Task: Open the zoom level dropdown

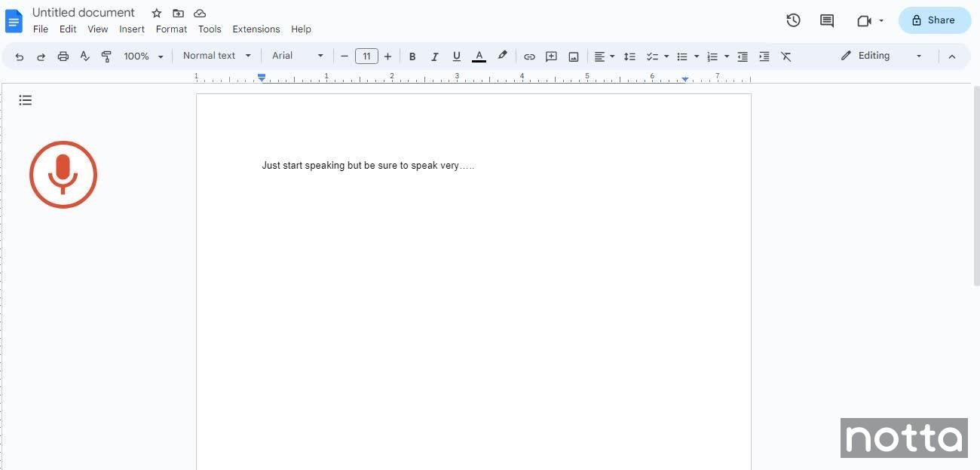Action: click(142, 56)
